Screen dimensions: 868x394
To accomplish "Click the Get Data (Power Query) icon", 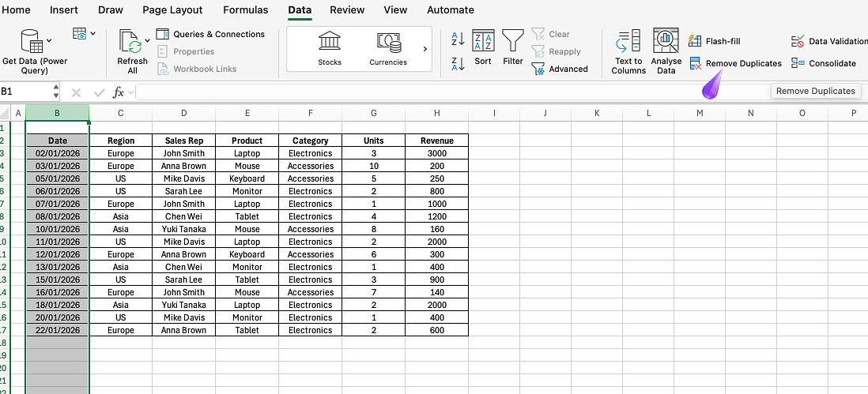I will pos(32,41).
